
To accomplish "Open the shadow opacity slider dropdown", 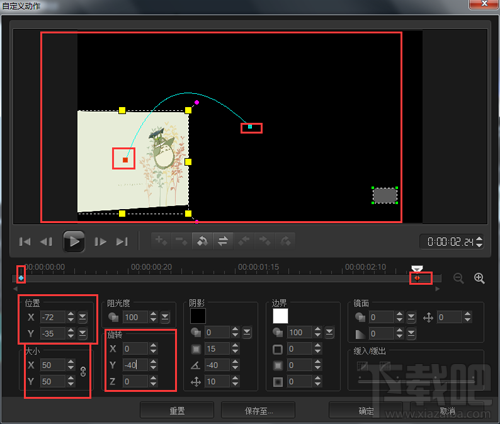I will coord(247,332).
